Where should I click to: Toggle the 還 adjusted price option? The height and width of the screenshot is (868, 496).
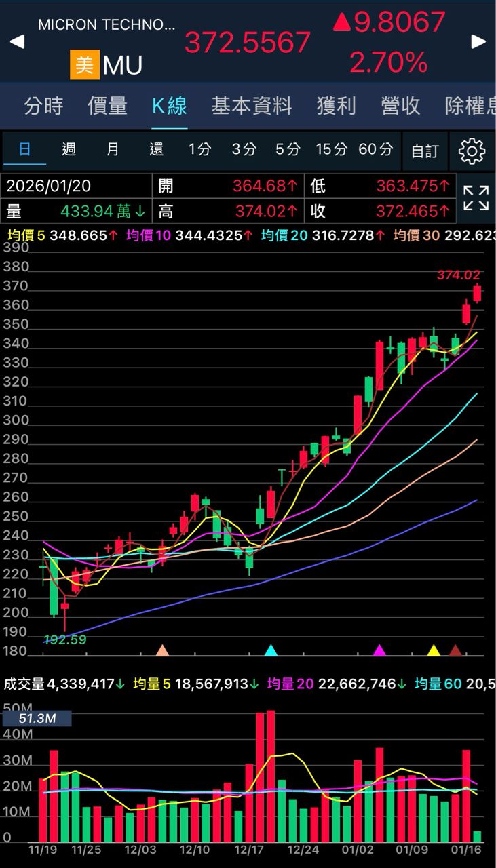click(x=156, y=150)
